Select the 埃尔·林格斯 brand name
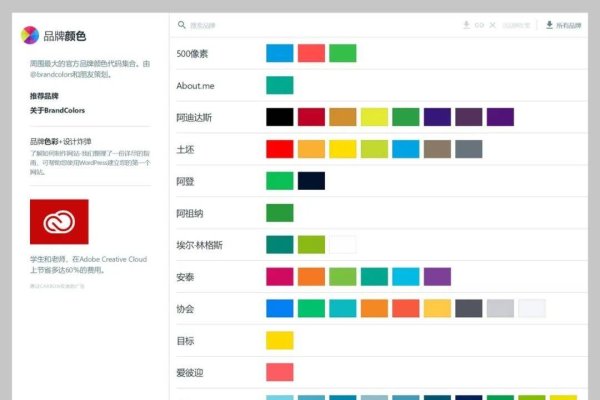Image resolution: width=600 pixels, height=400 pixels. point(199,245)
